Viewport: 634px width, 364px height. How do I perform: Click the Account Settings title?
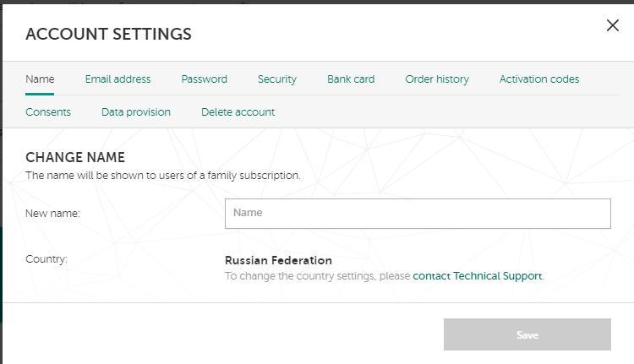coord(108,35)
